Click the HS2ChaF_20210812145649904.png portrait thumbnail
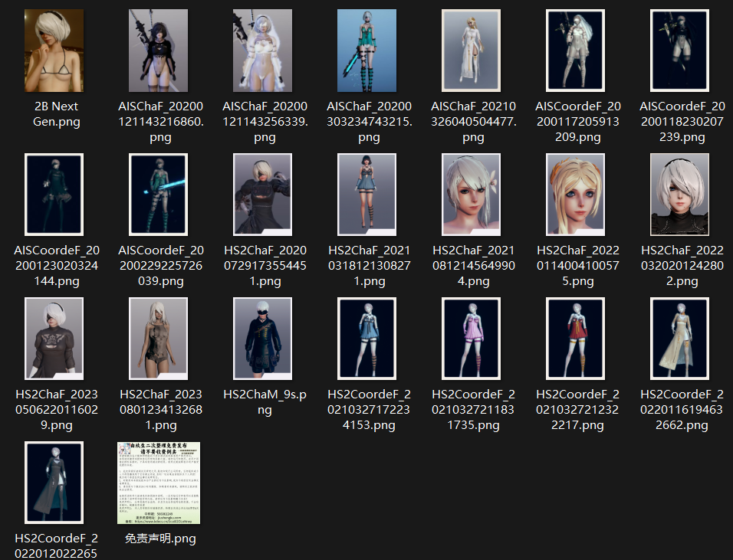The width and height of the screenshot is (733, 560). coord(472,195)
